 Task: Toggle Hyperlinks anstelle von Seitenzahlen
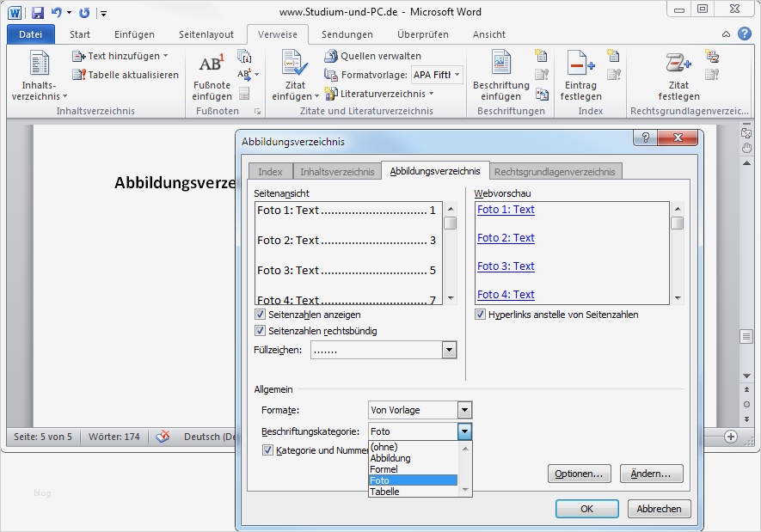pos(479,315)
